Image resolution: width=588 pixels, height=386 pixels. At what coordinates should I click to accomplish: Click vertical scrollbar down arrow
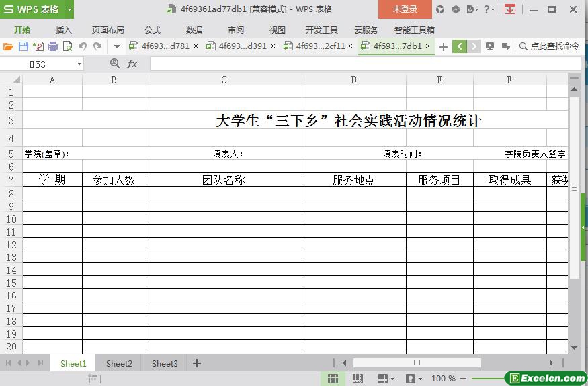click(x=574, y=348)
